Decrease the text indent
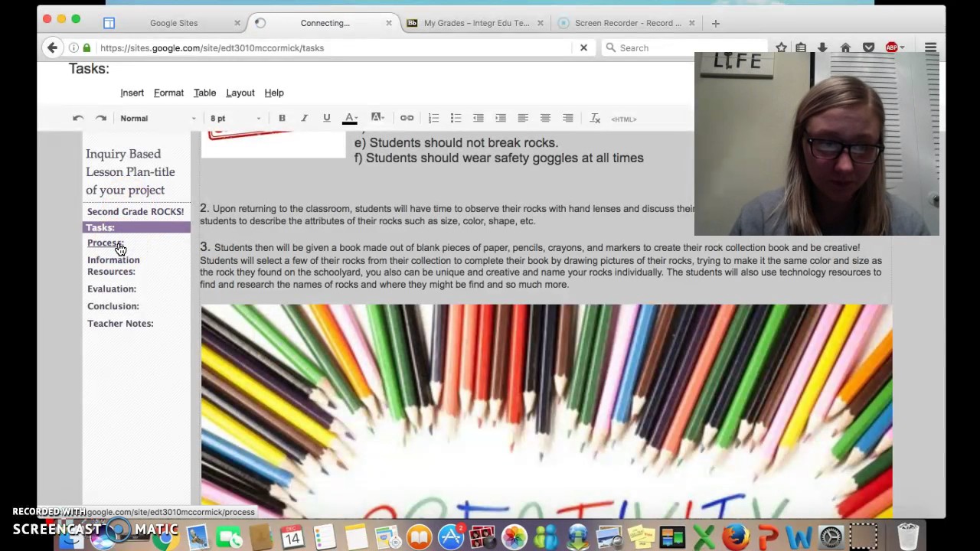The image size is (980, 551). tap(478, 119)
